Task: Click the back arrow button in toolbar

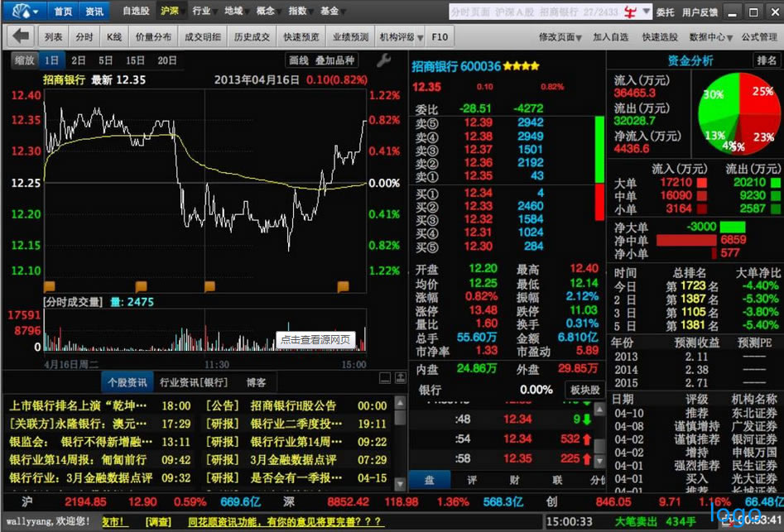Action: [x=22, y=36]
